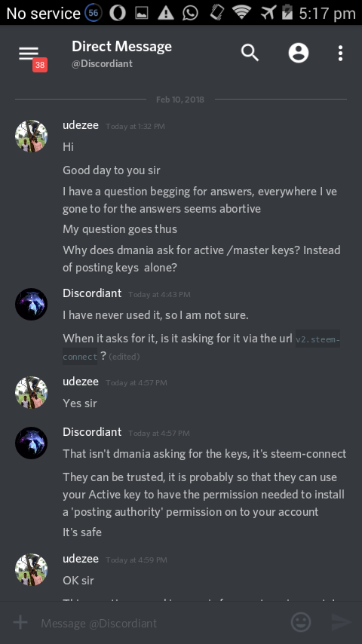Open the message search magnifier
Image resolution: width=362 pixels, height=644 pixels.
250,53
